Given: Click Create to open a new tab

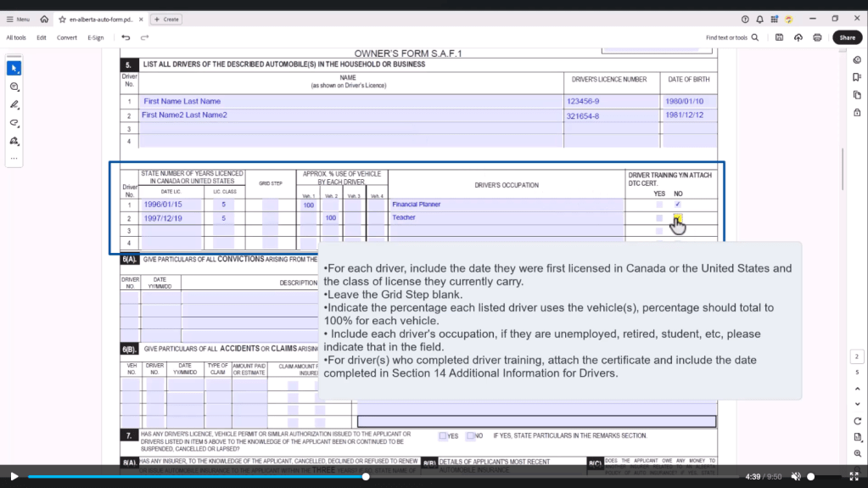Looking at the screenshot, I should 167,19.
